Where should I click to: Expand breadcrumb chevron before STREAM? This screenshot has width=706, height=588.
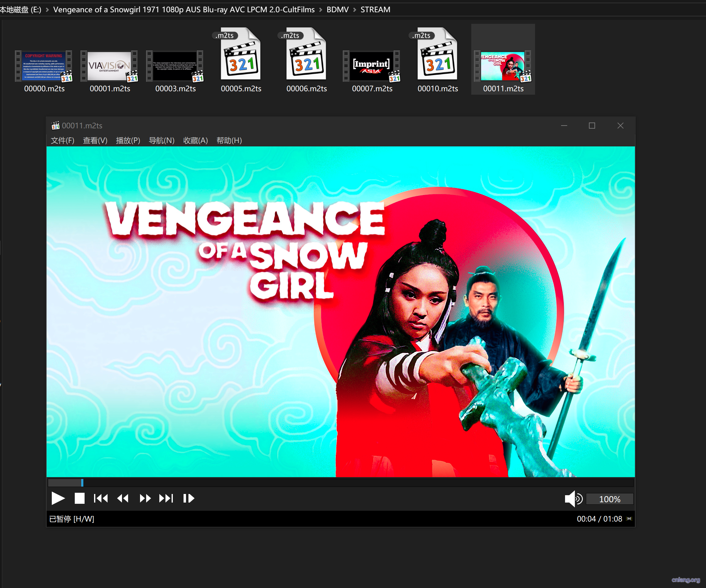coord(355,10)
